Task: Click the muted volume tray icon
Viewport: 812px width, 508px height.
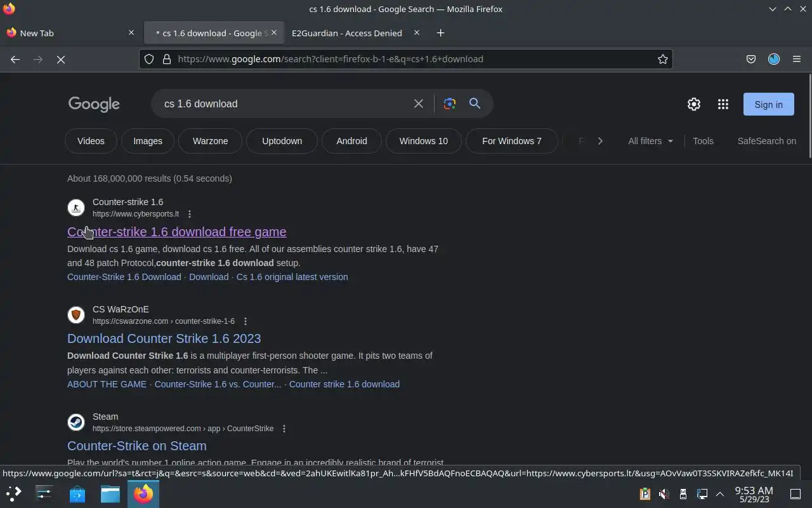Action: pyautogui.click(x=664, y=494)
